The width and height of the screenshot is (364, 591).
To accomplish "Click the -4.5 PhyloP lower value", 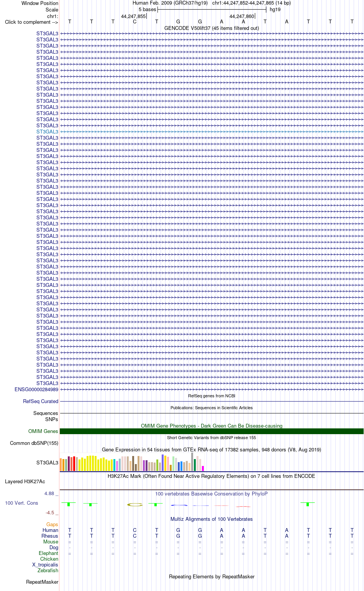I will click(x=50, y=513).
